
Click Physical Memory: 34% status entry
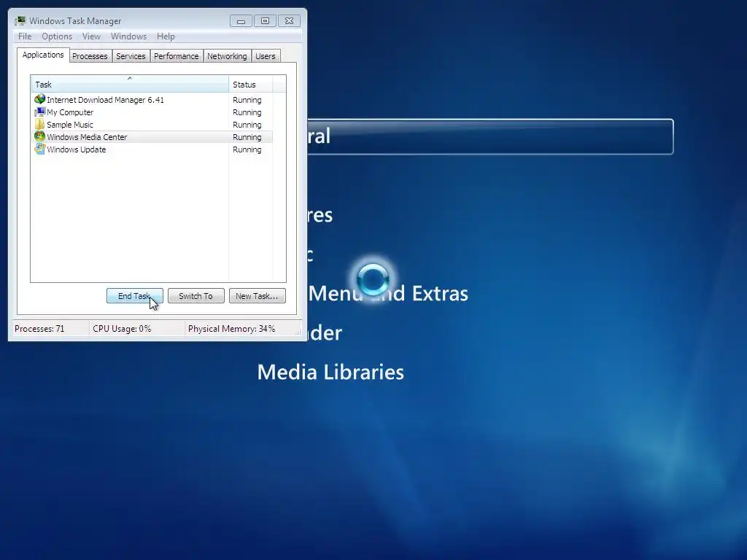coord(231,329)
